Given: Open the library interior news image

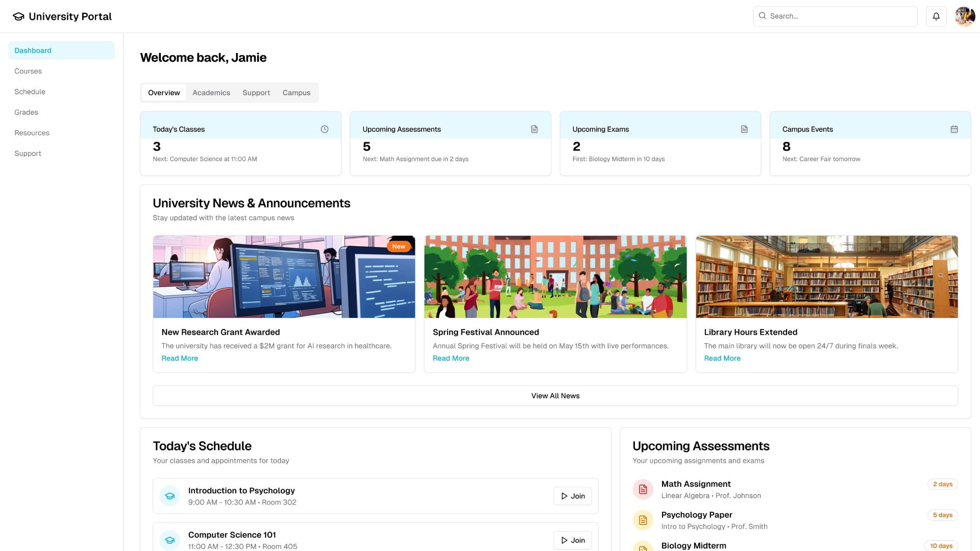Looking at the screenshot, I should pos(827,277).
